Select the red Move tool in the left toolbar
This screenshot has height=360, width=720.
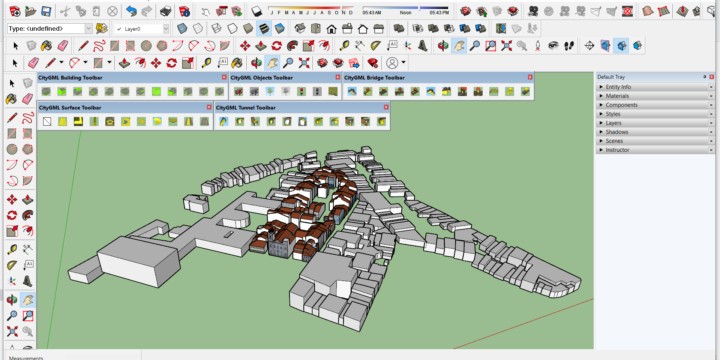(x=12, y=200)
